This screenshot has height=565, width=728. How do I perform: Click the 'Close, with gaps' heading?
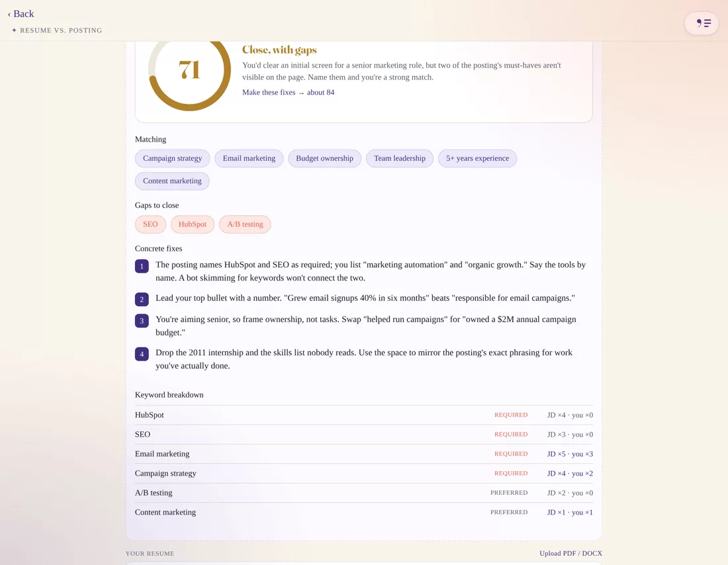[279, 50]
